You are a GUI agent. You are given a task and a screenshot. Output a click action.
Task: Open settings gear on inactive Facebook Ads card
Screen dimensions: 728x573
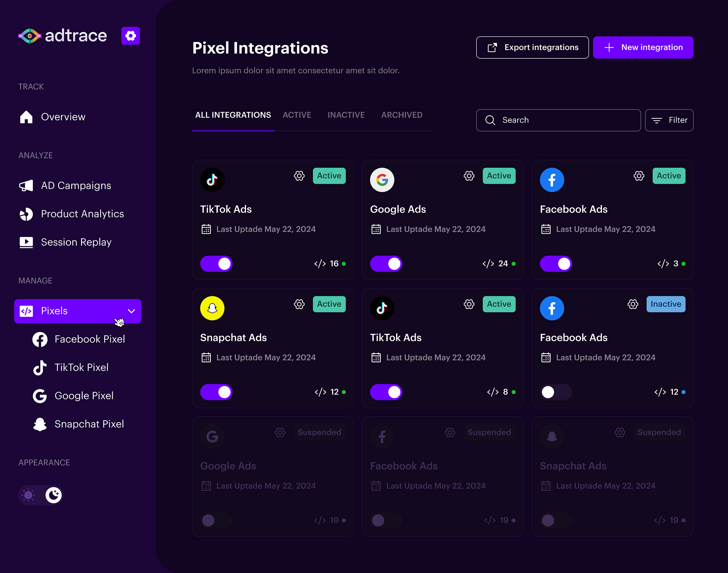tap(632, 304)
